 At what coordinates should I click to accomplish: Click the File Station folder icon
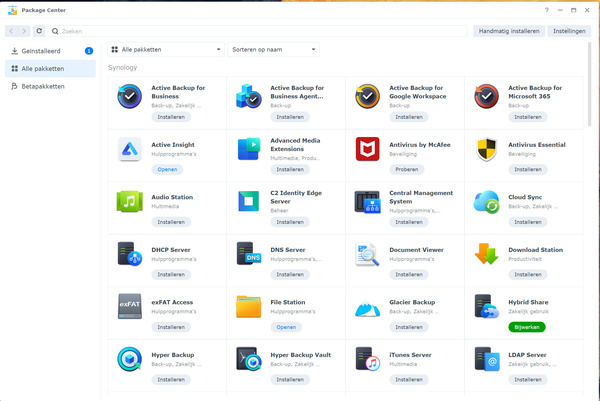[x=249, y=306]
